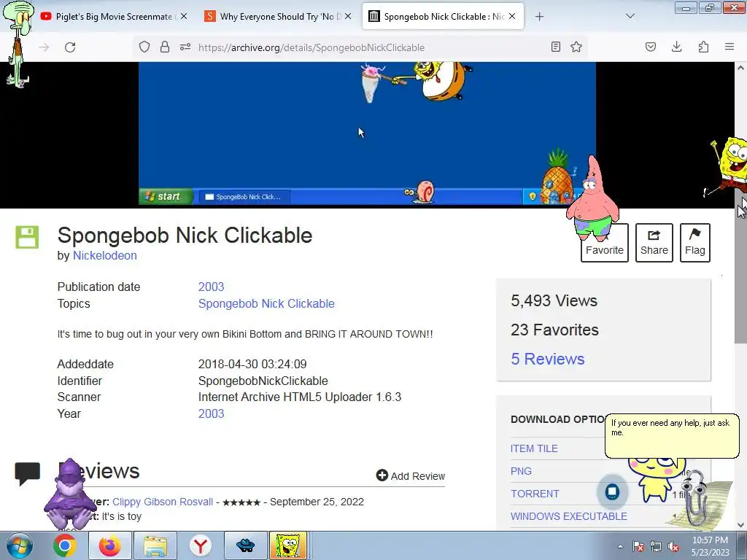Open the TORRENT download option
The height and width of the screenshot is (560, 747).
point(535,494)
